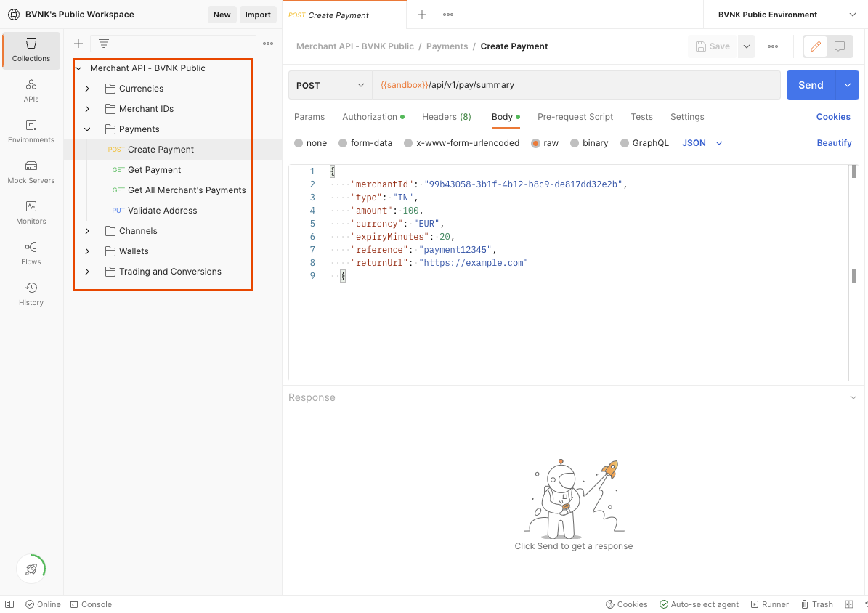
Task: Select the none body type
Action: pyautogui.click(x=311, y=143)
